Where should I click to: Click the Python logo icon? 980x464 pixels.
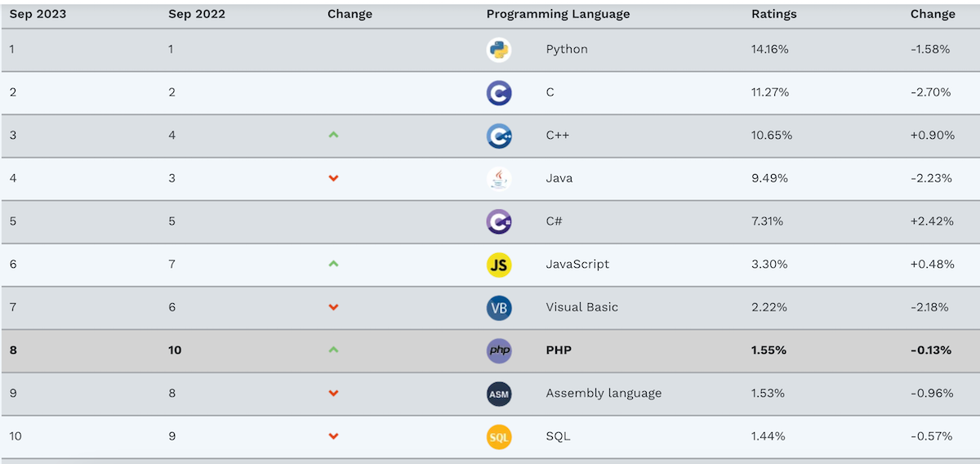(x=498, y=50)
